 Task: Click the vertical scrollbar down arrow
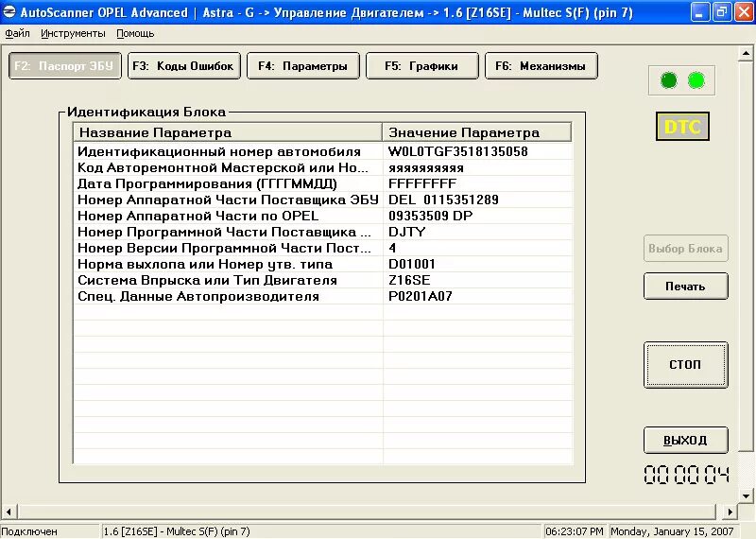[746, 496]
